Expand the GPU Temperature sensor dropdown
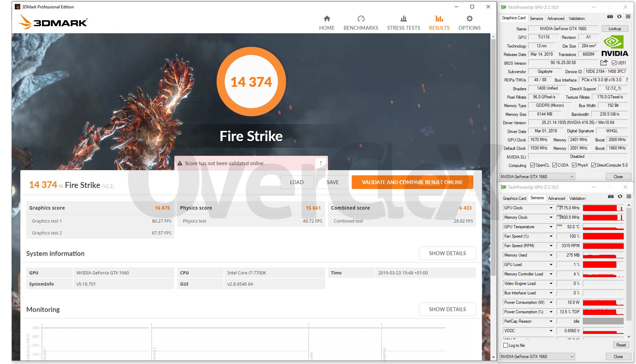This screenshot has width=636, height=364. (551, 227)
